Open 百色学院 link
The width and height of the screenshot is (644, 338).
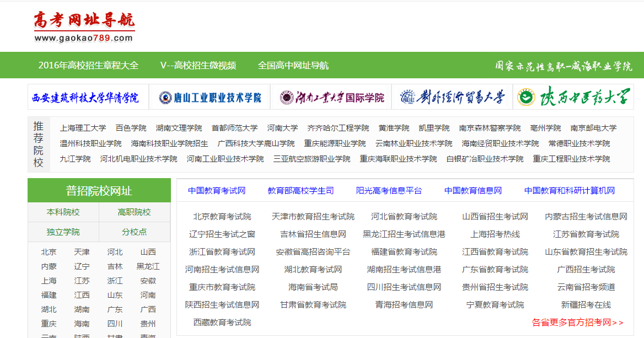coord(131,128)
